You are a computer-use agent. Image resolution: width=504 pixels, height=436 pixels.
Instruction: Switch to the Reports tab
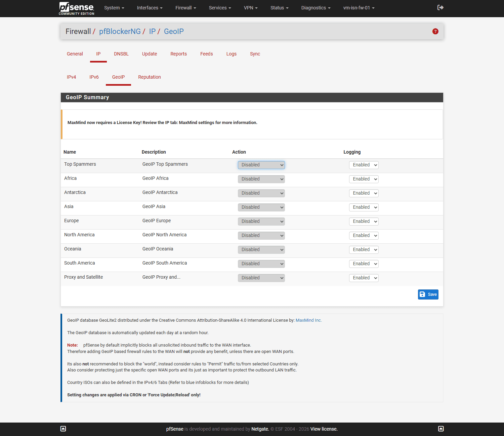pyautogui.click(x=178, y=54)
